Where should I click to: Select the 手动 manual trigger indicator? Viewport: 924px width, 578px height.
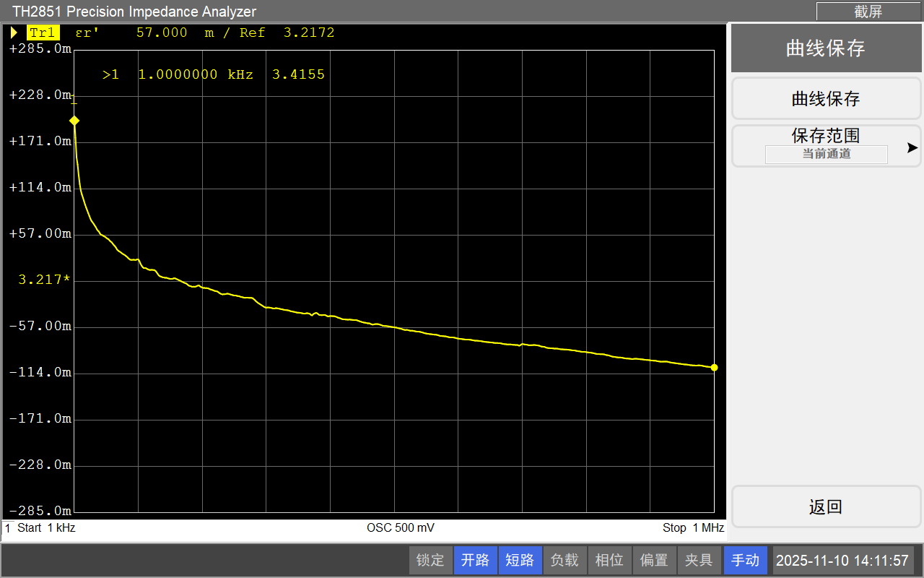coord(745,560)
